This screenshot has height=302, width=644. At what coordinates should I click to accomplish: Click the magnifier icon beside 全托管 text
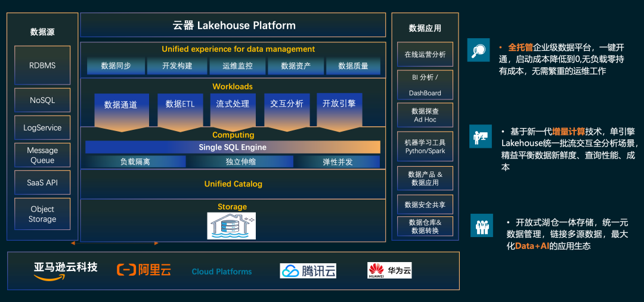[x=478, y=50]
